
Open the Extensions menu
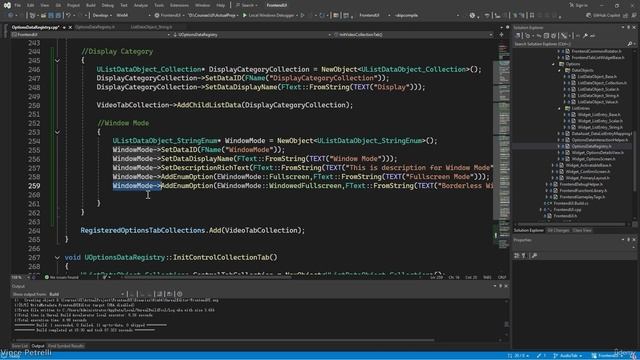[179, 5]
